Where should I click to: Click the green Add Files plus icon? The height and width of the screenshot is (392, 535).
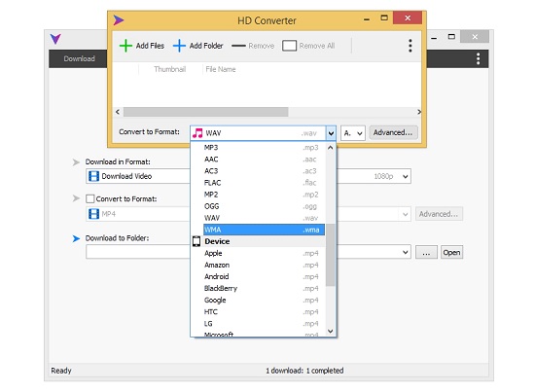click(125, 46)
